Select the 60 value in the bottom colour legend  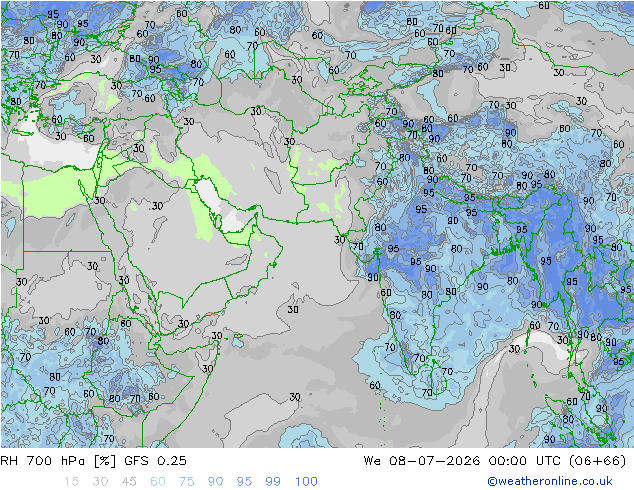coord(158,482)
